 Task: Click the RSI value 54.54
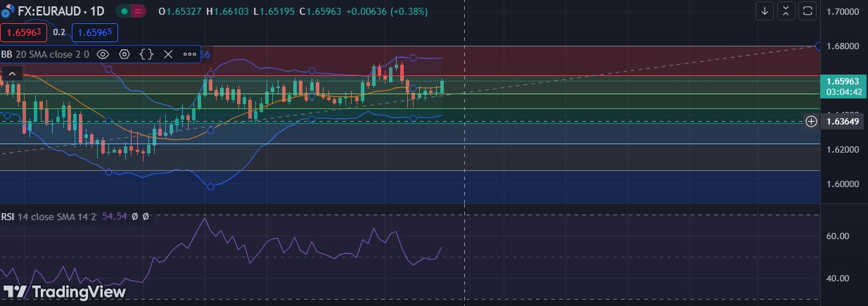pos(115,217)
